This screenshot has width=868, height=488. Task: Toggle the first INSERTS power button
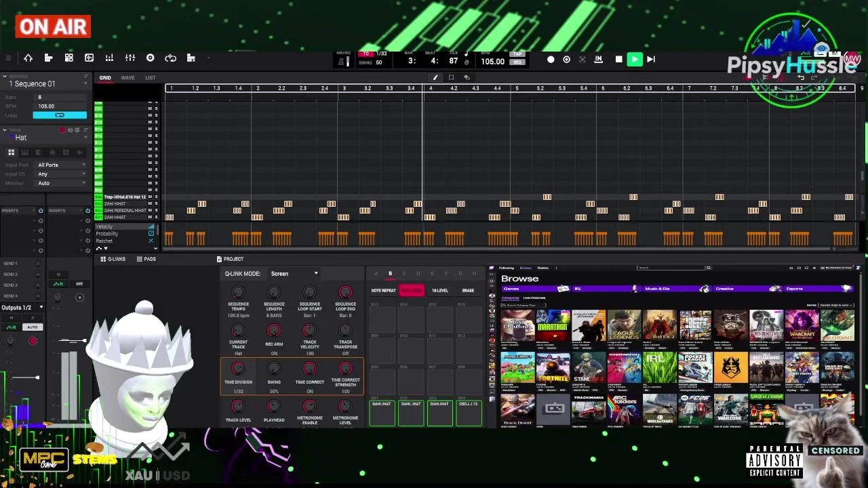[x=41, y=211]
